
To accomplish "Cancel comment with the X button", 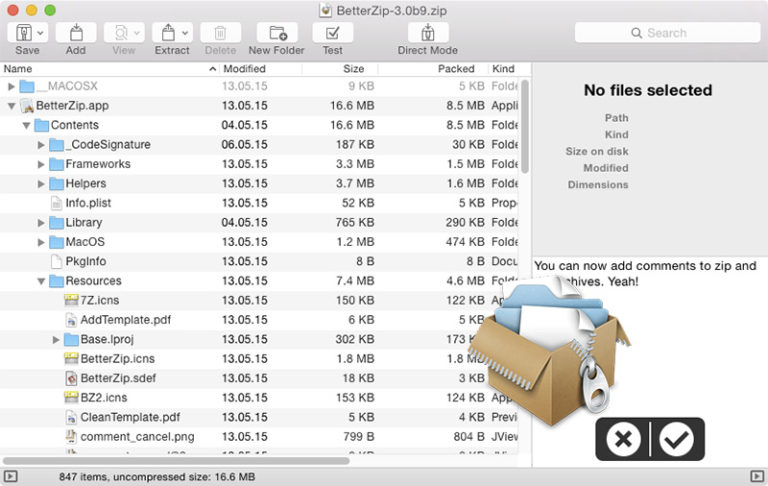I will (623, 439).
